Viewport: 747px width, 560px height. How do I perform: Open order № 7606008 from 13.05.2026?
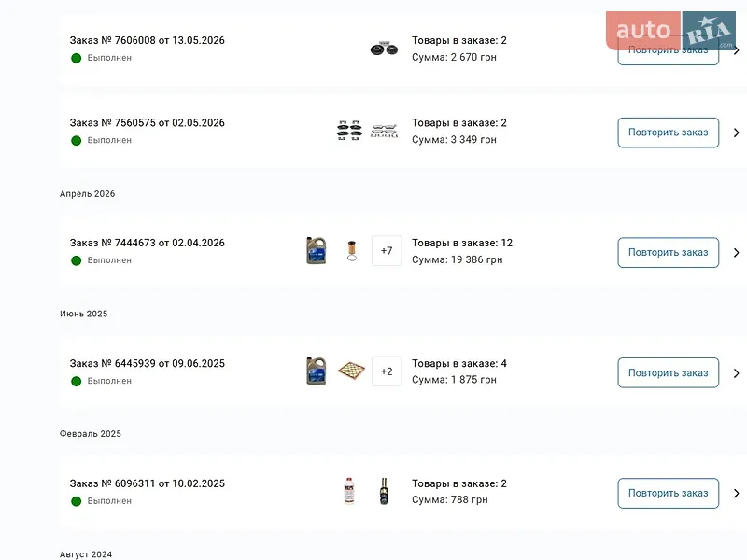[x=147, y=40]
